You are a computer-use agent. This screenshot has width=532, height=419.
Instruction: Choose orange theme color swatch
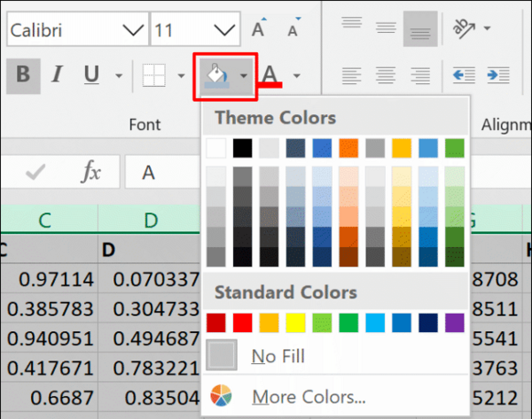348,148
